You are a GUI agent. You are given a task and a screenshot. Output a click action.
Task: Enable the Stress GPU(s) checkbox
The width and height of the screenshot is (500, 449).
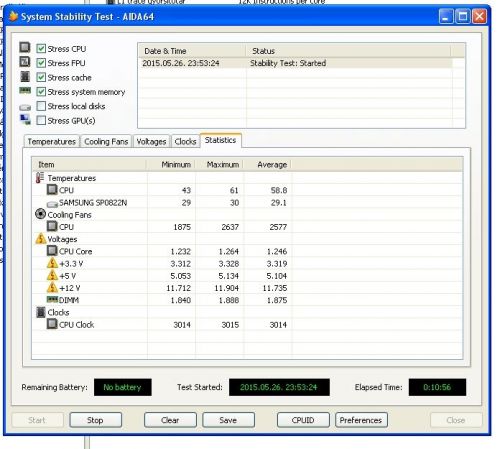[x=41, y=120]
